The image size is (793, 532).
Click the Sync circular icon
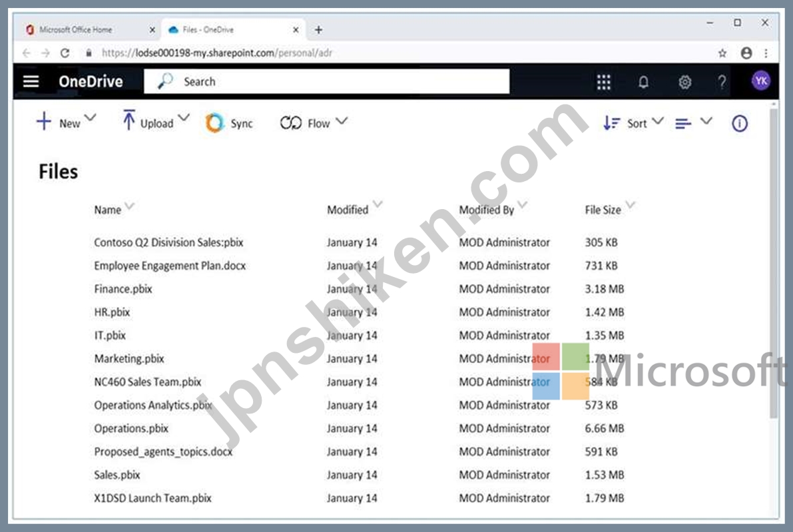click(x=214, y=123)
